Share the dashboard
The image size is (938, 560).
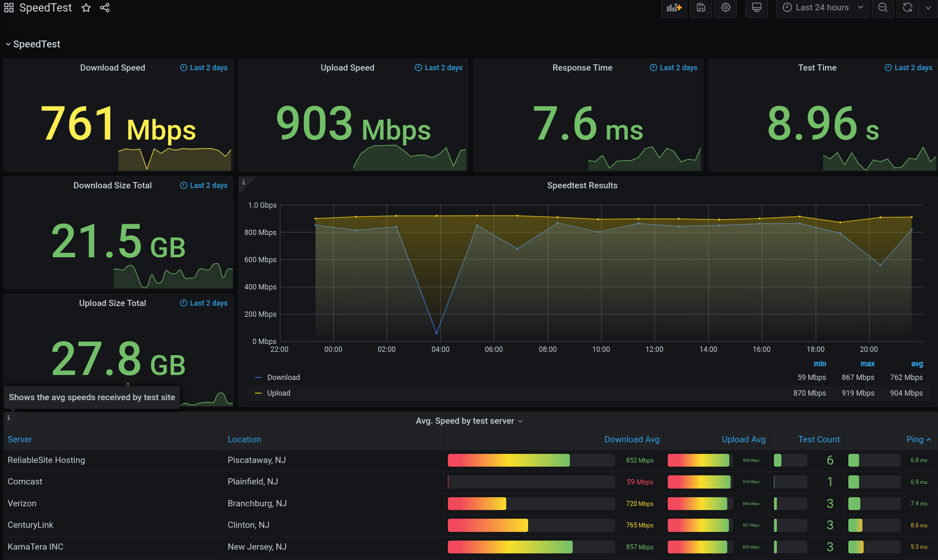tap(105, 8)
